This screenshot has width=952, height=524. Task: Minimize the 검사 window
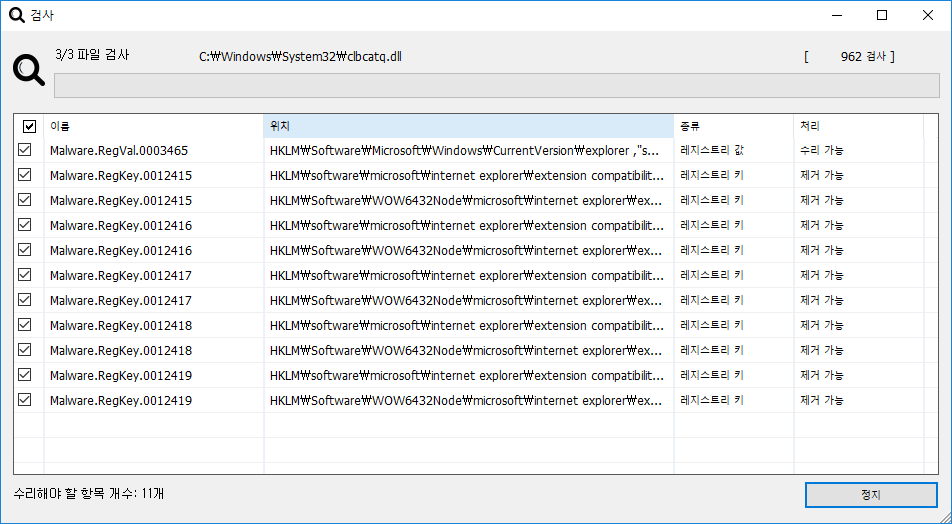pyautogui.click(x=837, y=15)
